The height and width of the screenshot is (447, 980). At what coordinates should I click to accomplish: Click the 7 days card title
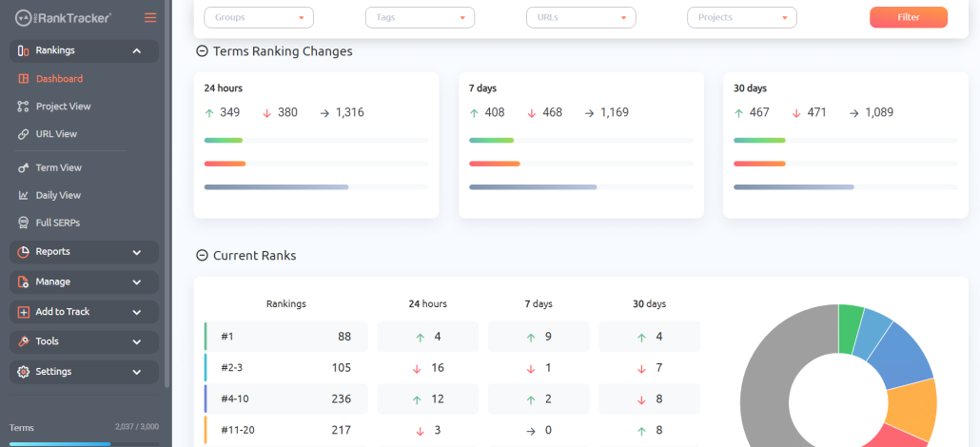pyautogui.click(x=482, y=88)
